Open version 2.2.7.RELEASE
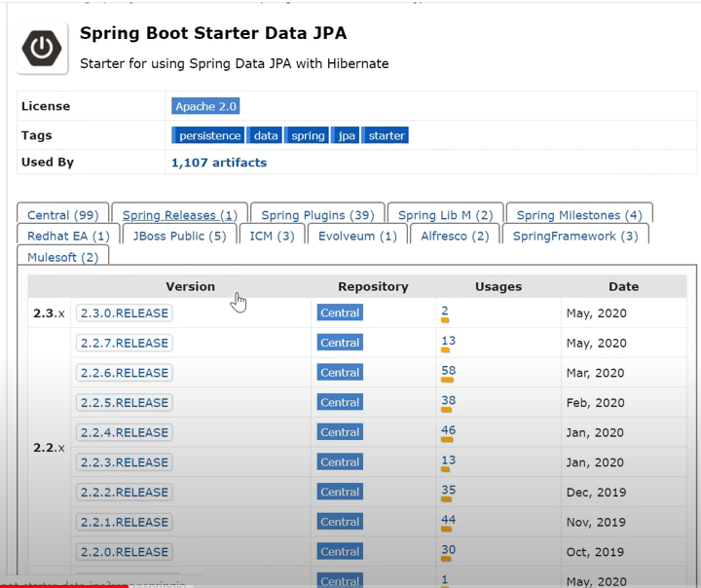 pos(125,343)
